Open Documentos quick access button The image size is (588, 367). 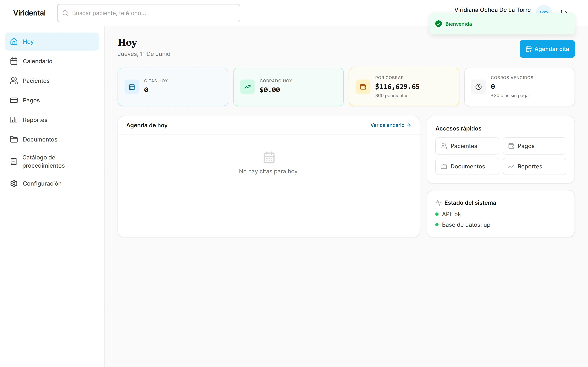[467, 166]
